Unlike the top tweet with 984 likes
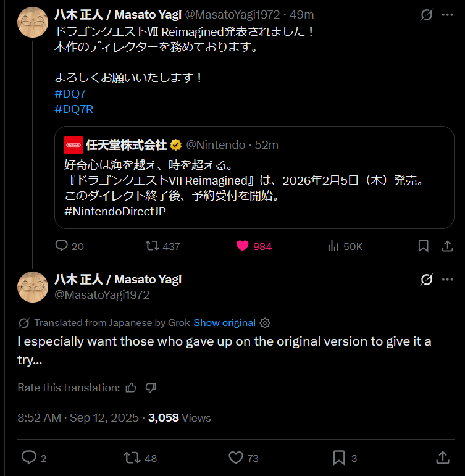This screenshot has height=476, width=465. point(243,246)
